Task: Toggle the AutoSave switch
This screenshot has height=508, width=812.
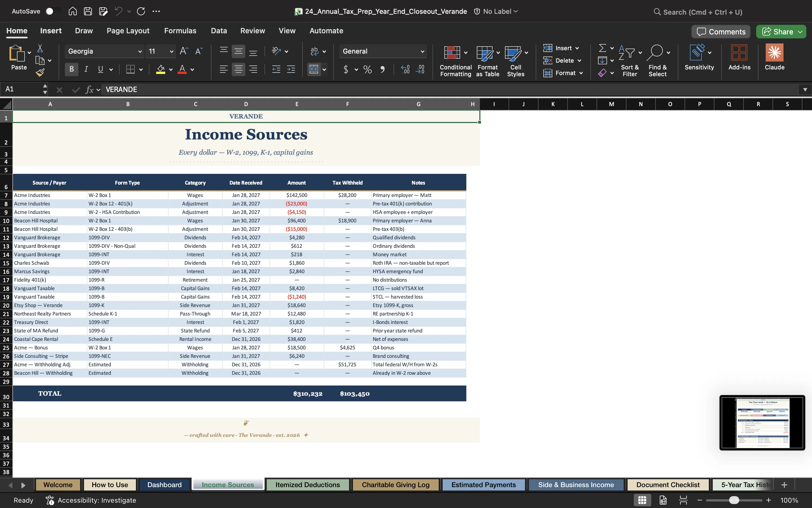Action: point(53,11)
